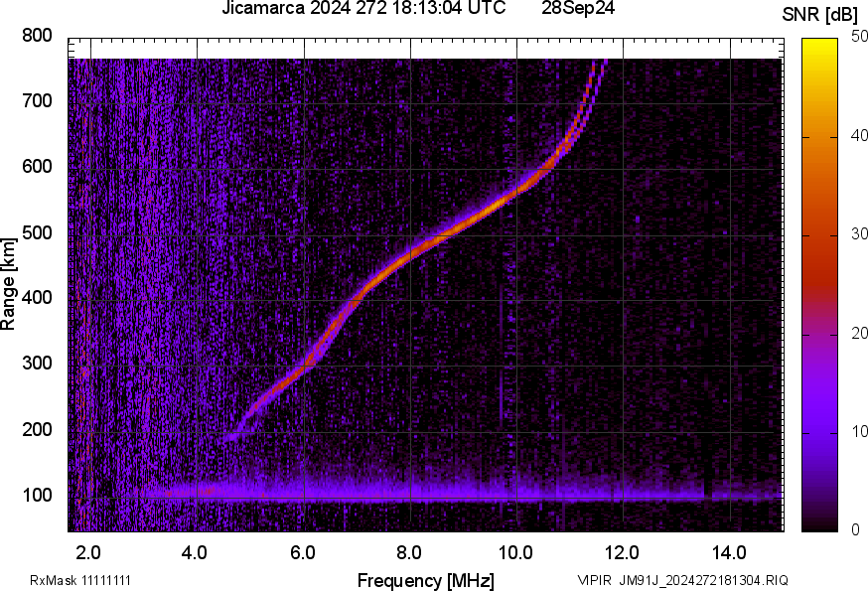The width and height of the screenshot is (868, 591).
Task: Click the filename "JM91J_2024272181304.RIQ"
Action: (x=703, y=580)
